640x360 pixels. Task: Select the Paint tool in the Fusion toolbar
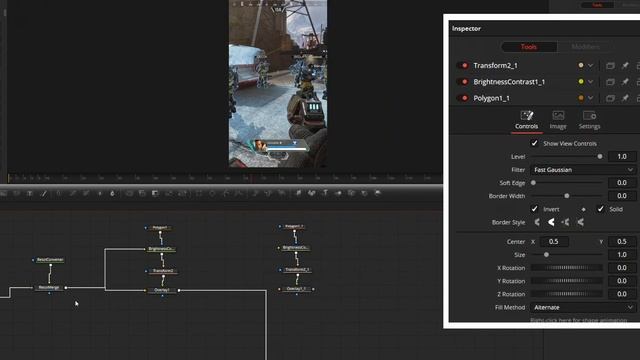point(44,193)
